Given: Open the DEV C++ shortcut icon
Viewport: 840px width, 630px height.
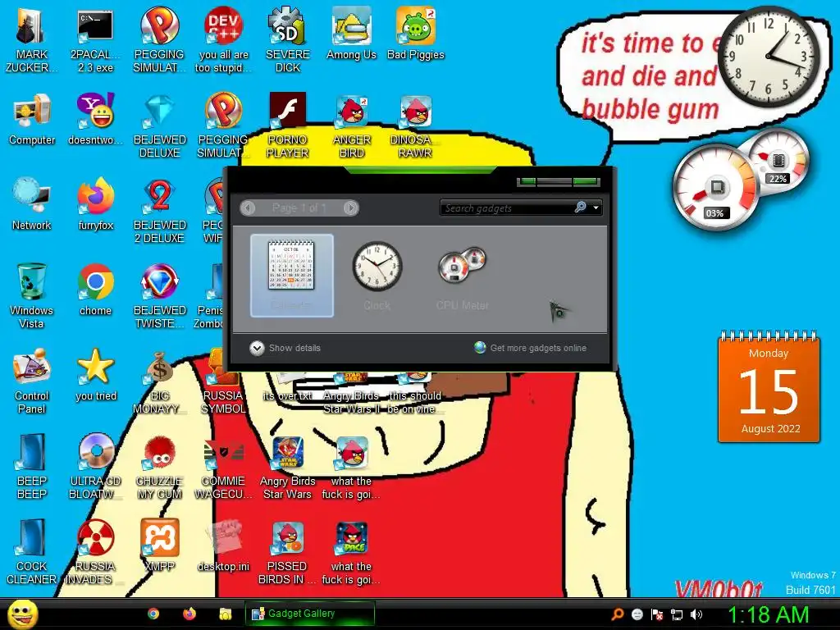Looking at the screenshot, I should point(223,39).
